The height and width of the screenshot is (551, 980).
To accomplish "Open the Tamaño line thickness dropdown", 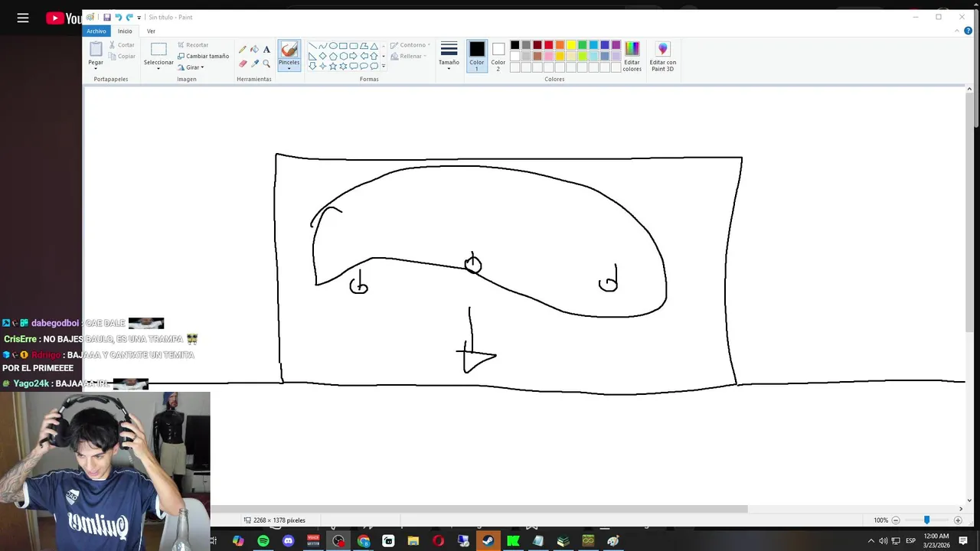I will point(449,56).
